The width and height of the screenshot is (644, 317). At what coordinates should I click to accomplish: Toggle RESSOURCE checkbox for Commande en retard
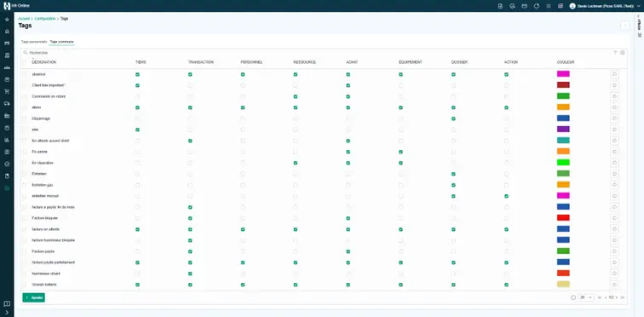[x=296, y=96]
